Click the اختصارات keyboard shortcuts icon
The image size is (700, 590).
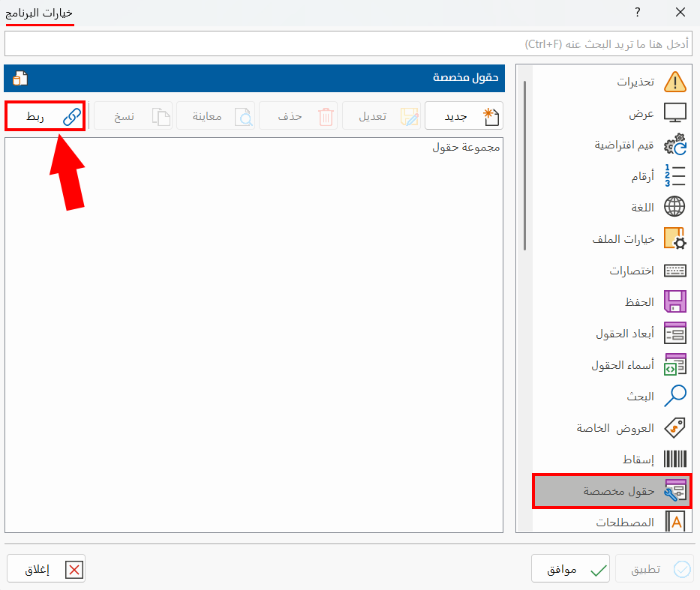click(x=674, y=271)
